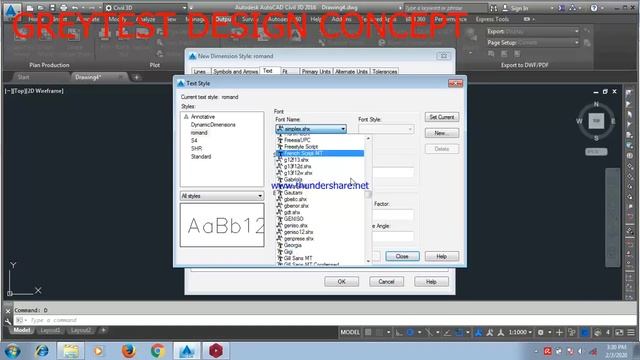Toggle grid display in status bar
Screen dimensions: 640x360
(x=368, y=332)
